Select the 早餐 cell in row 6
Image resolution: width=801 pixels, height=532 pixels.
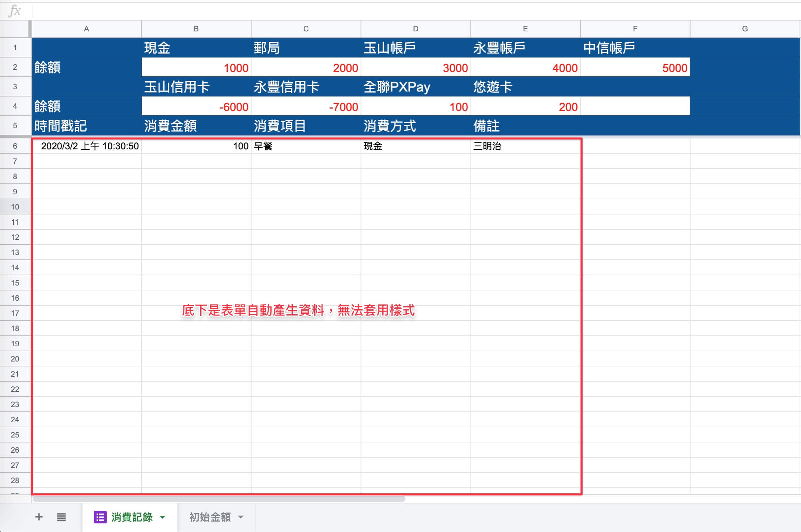pyautogui.click(x=306, y=146)
